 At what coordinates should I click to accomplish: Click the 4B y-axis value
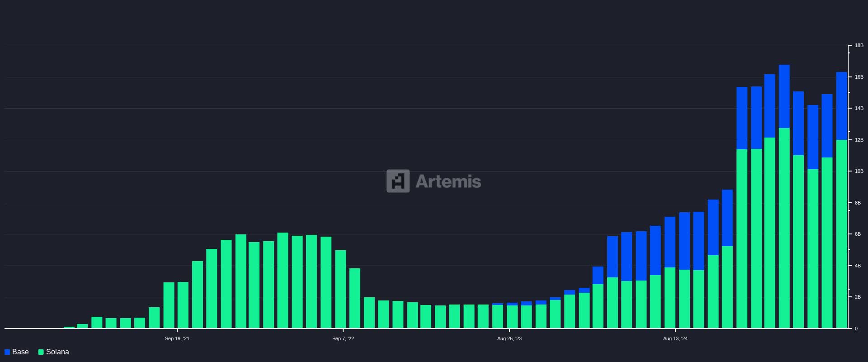[858, 266]
